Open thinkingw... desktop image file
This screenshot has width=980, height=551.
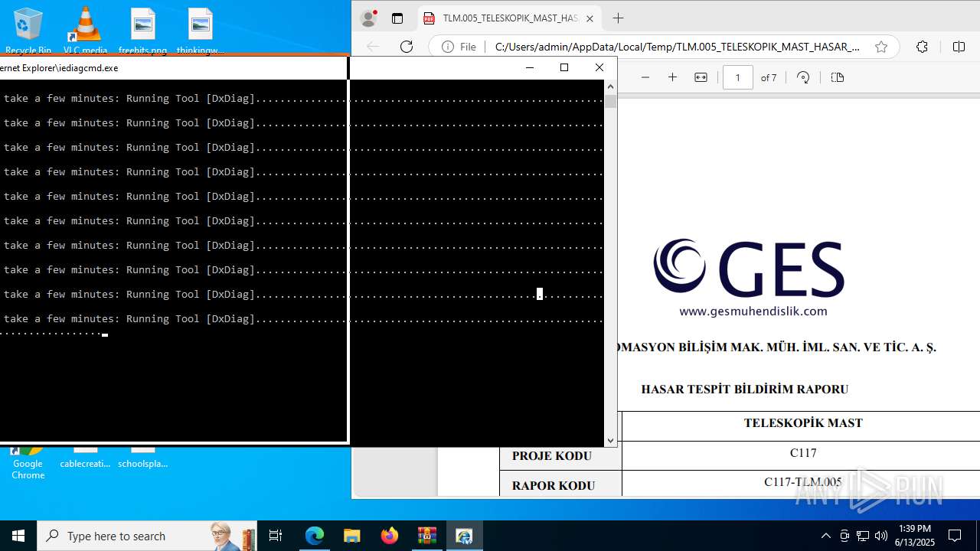[200, 31]
